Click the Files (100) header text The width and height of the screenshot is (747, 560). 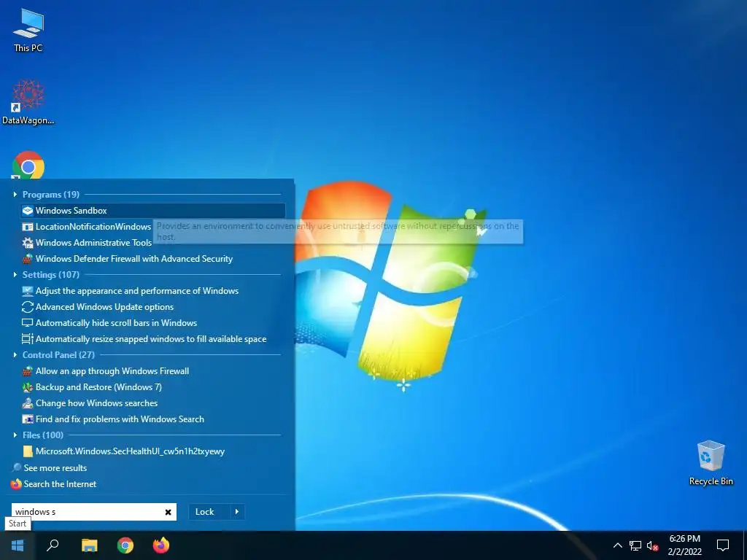coord(43,435)
